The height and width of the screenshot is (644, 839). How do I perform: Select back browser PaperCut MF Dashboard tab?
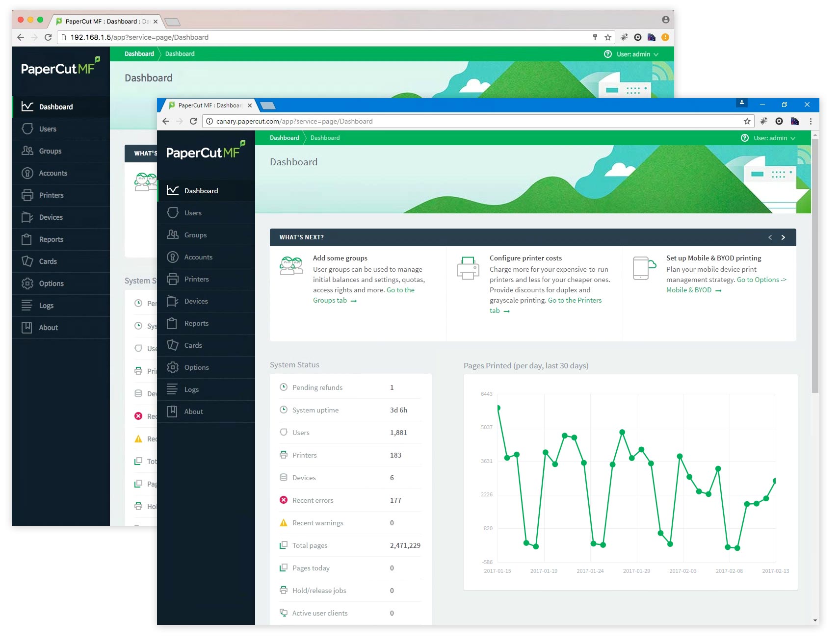tap(107, 22)
